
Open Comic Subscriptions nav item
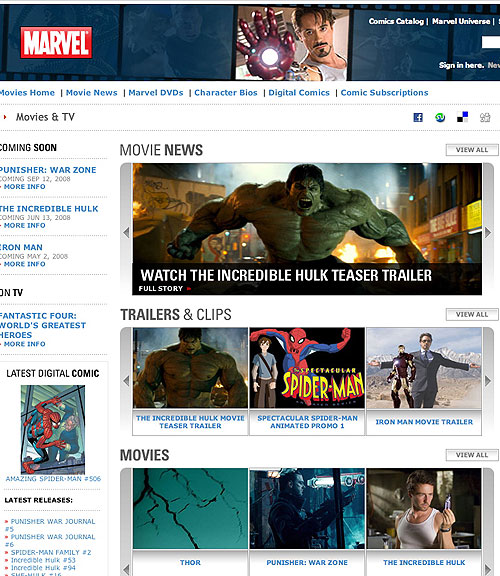[x=384, y=93]
